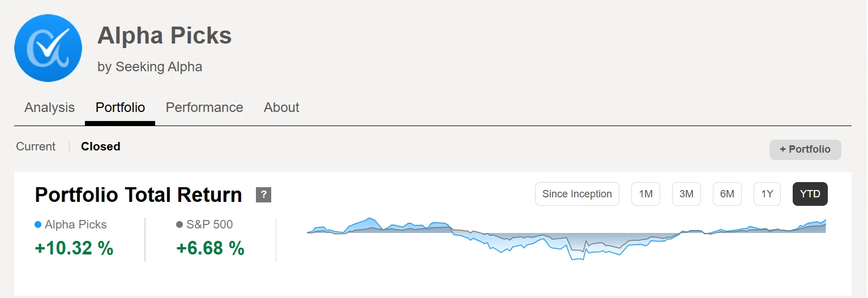The height and width of the screenshot is (298, 868).
Task: Click the + Portfolio button
Action: point(805,149)
